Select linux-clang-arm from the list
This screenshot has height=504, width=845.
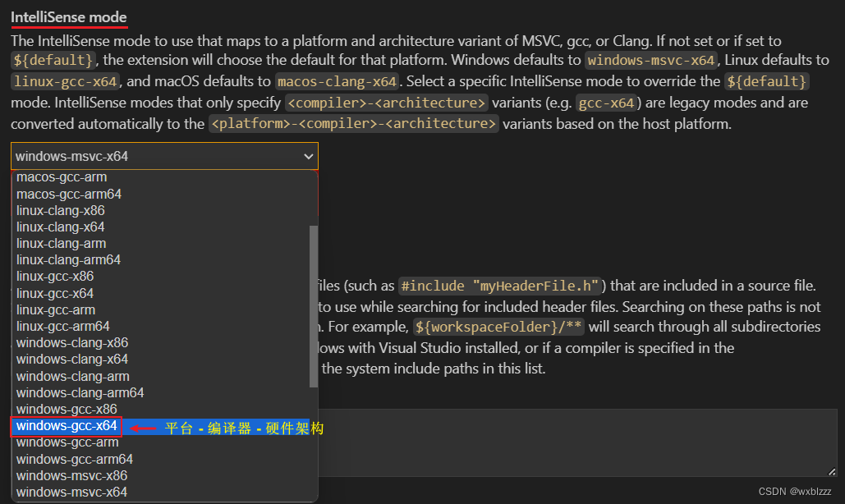click(61, 243)
